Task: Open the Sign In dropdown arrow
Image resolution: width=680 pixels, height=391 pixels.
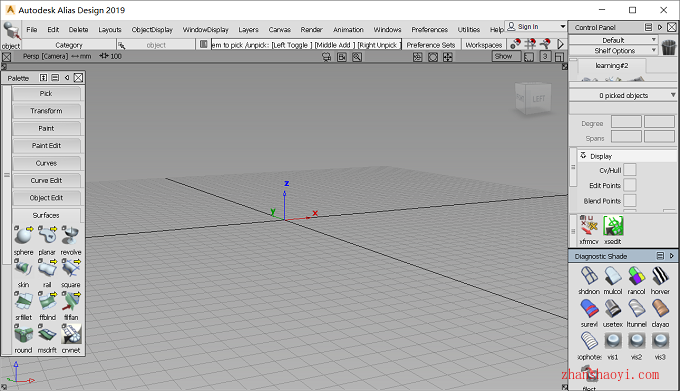Action: 563,26
